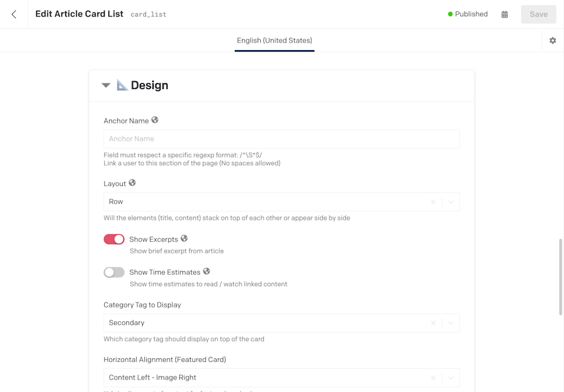Click the back arrow icon
564x392 pixels.
click(x=14, y=14)
